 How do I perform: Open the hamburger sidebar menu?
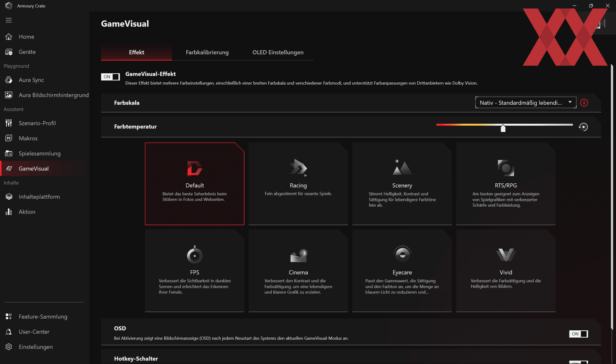click(x=9, y=20)
